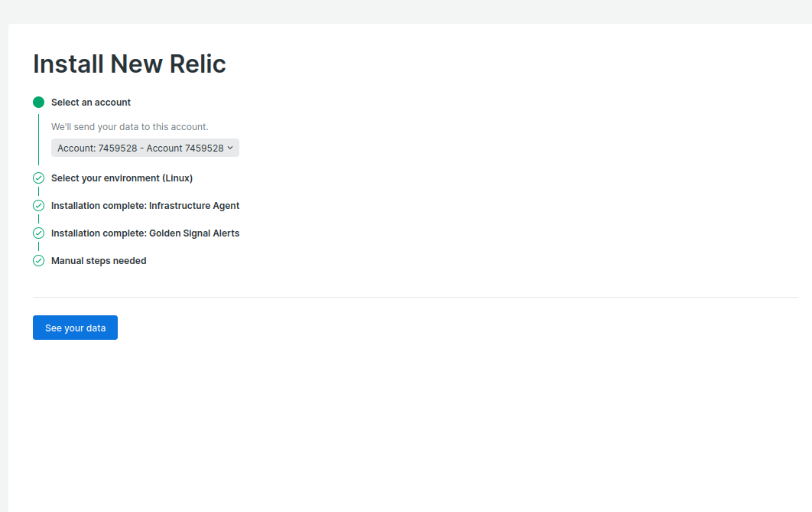
Task: Click the connector between Infrastructure Agent and Golden Signal
Action: click(38, 220)
